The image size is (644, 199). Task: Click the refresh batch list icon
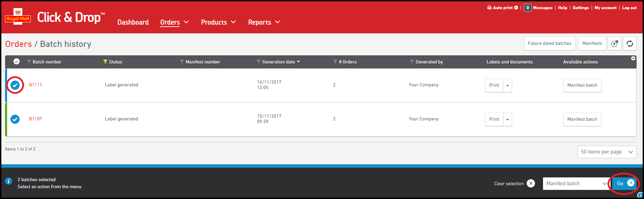pos(629,44)
